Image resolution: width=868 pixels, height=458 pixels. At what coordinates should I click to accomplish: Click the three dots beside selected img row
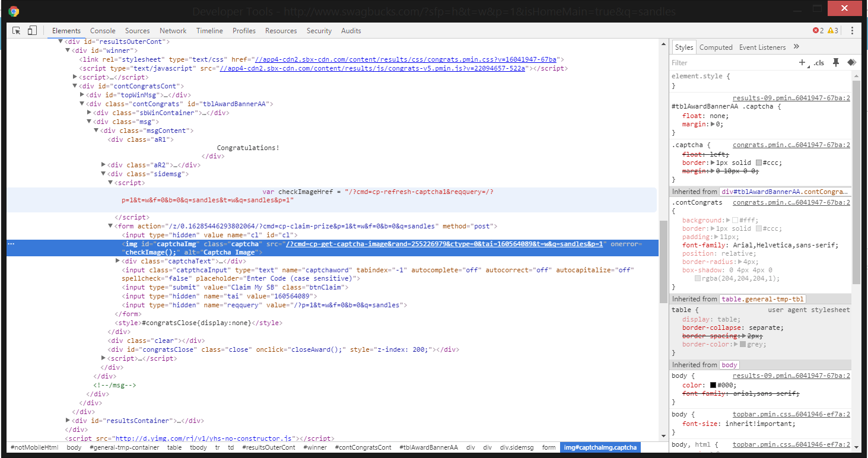[11, 244]
